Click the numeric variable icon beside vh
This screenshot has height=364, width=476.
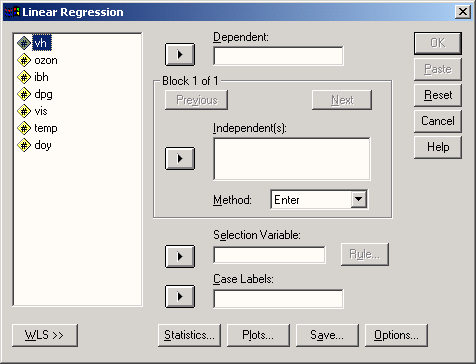coord(24,43)
